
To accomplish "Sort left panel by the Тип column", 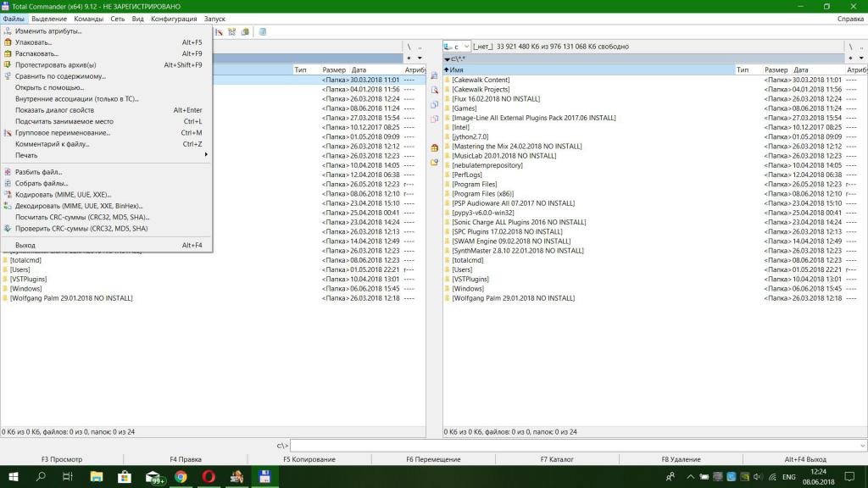I will [306, 69].
